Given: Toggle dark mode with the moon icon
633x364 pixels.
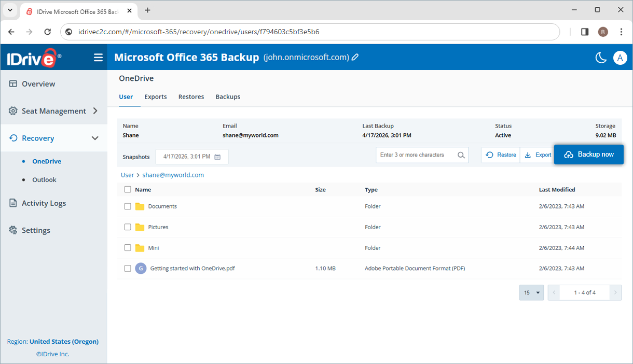Looking at the screenshot, I should (601, 58).
